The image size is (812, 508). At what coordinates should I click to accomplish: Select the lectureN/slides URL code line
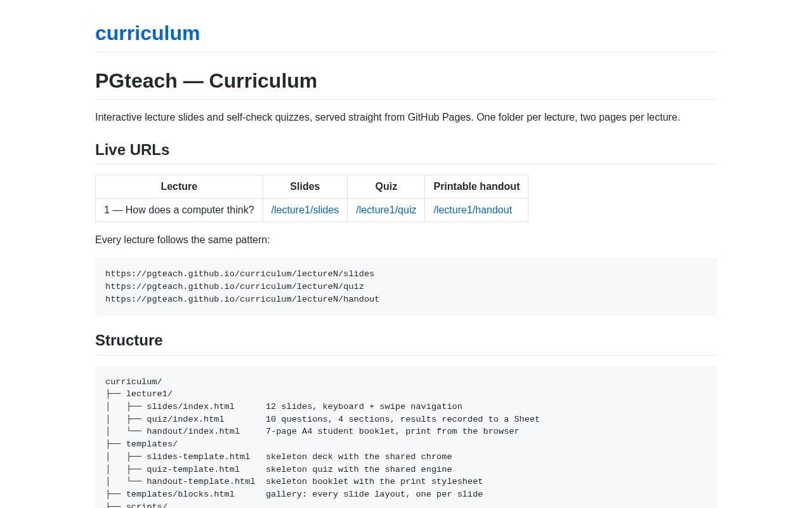[x=240, y=274]
